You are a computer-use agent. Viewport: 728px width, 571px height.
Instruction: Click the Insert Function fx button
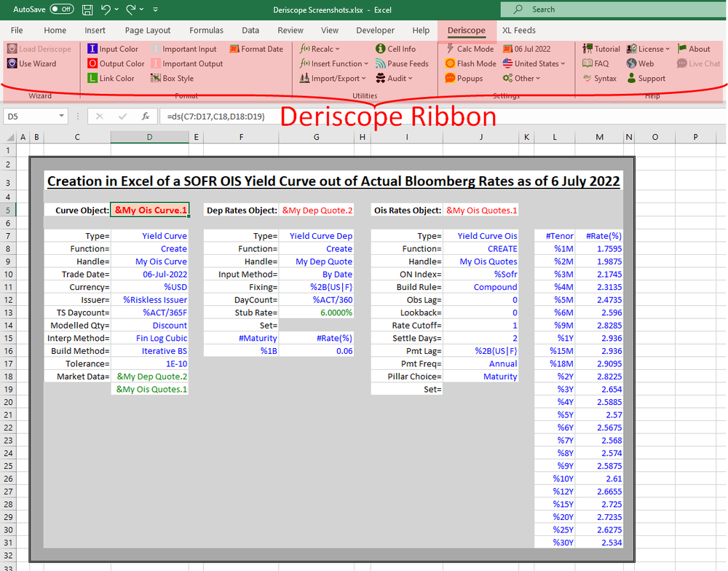[146, 116]
